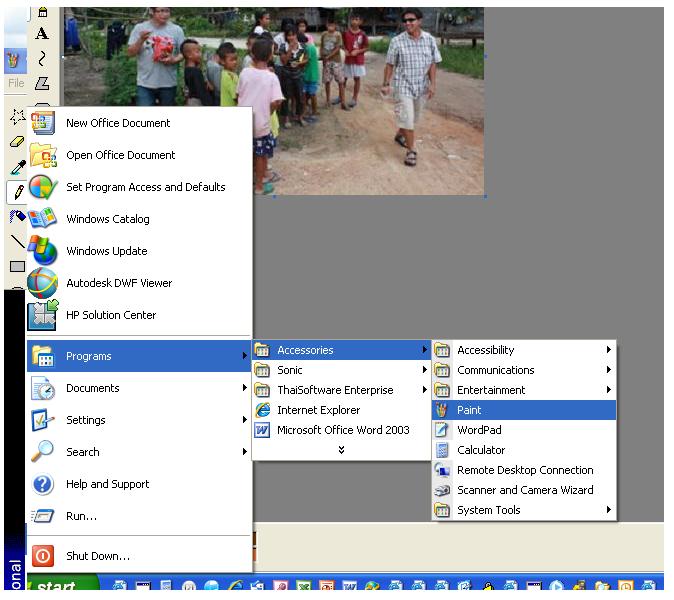The image size is (674, 600).
Task: Start Scanner and Camera Wizard
Action: tap(524, 490)
